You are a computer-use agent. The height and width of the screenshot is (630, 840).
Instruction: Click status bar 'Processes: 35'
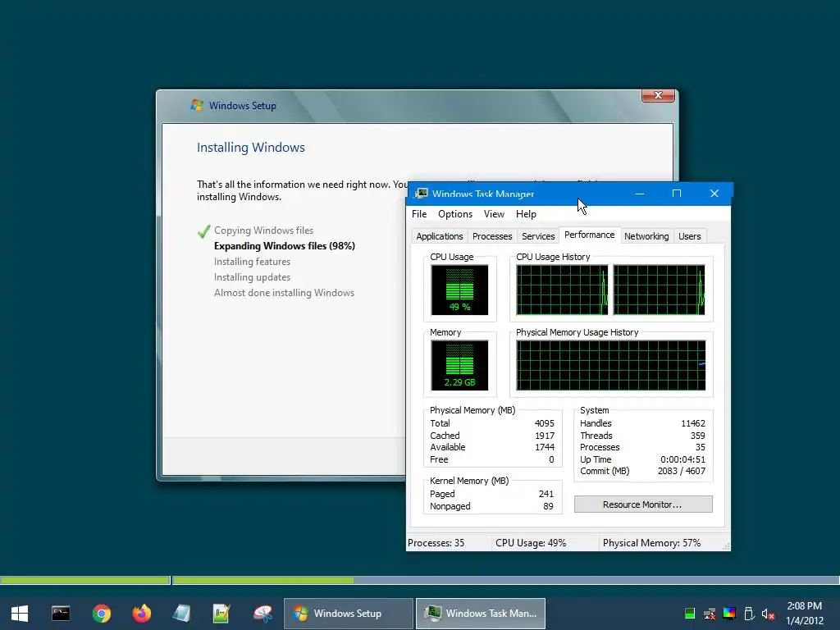(x=436, y=543)
